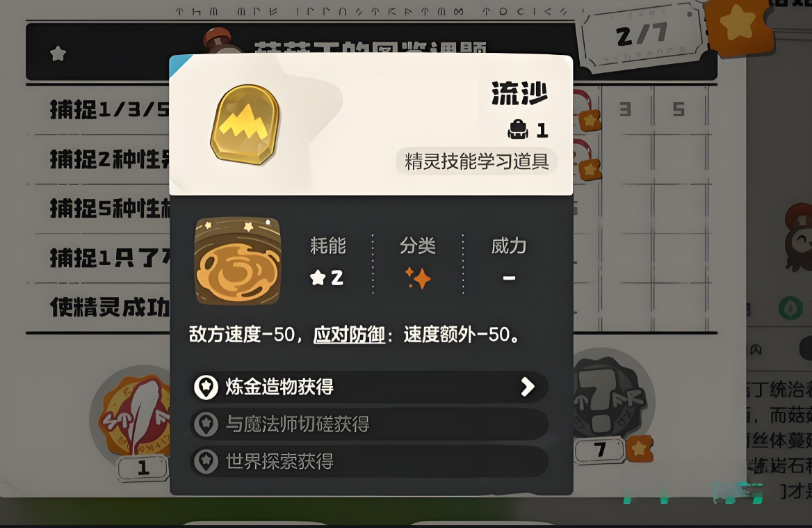The width and height of the screenshot is (812, 528).
Task: Select the 与魔法师切磋获得 option
Action: pyautogui.click(x=369, y=424)
